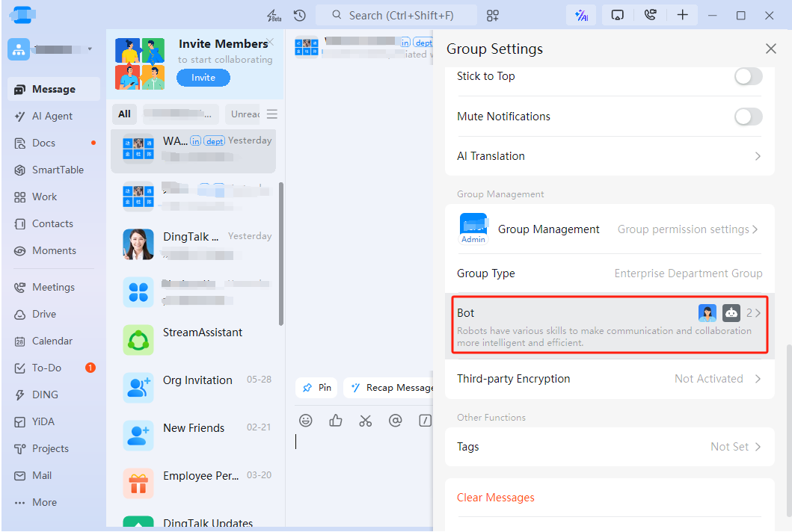
Task: Click the thumbs-up icon in chat toolbar
Action: pyautogui.click(x=335, y=421)
